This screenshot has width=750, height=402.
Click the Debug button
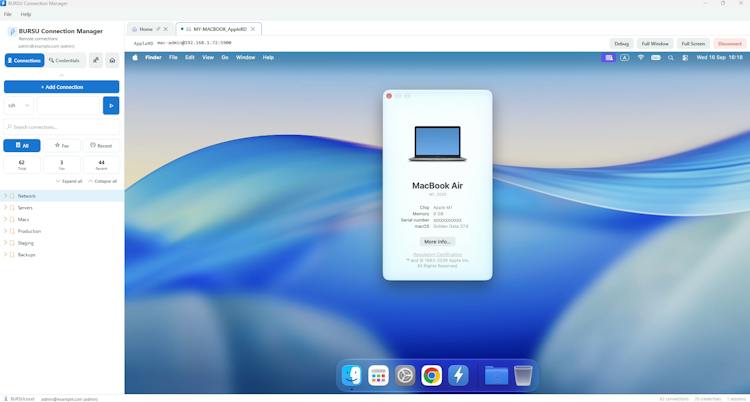(621, 44)
